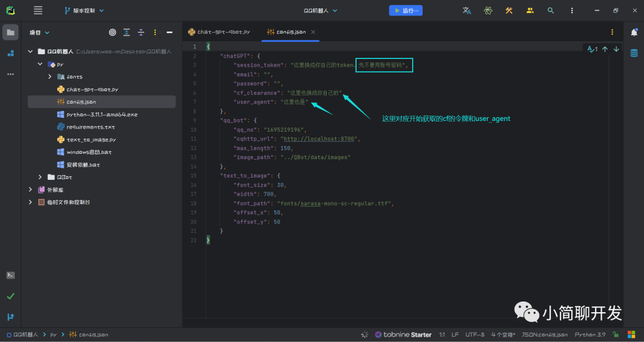The width and height of the screenshot is (644, 342).
Task: Open the QQ机器人 project dropdown in title bar
Action: [320, 11]
